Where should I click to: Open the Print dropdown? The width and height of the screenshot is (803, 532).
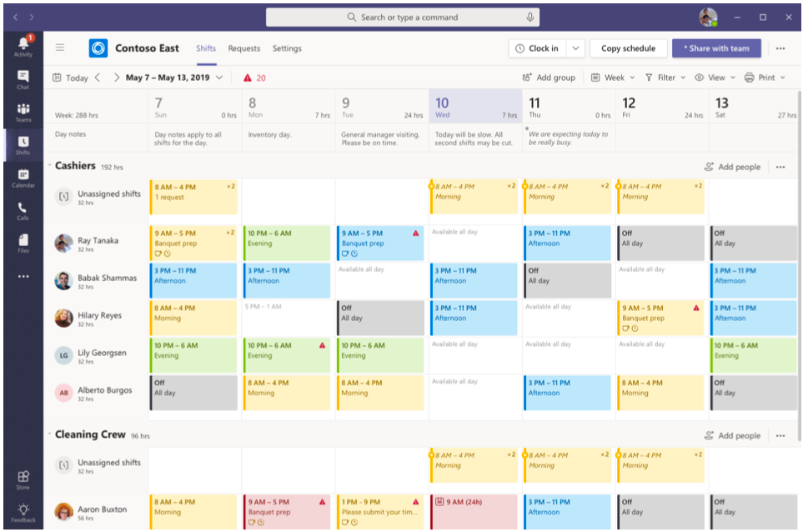coord(765,78)
